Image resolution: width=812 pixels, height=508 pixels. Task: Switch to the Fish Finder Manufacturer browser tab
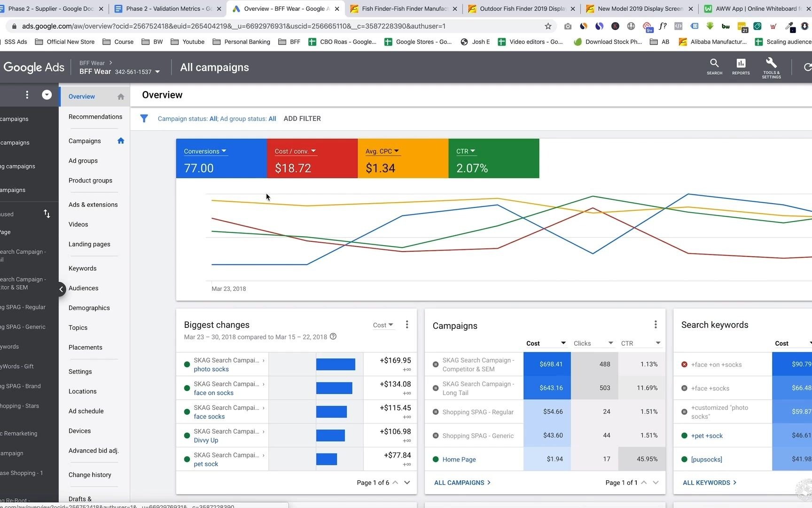click(404, 8)
